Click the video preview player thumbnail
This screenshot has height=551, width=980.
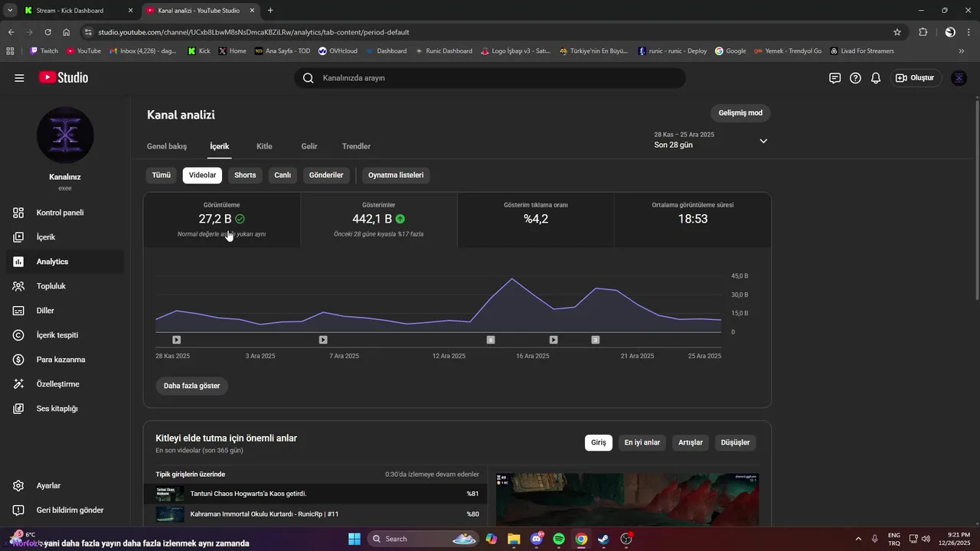pyautogui.click(x=628, y=500)
